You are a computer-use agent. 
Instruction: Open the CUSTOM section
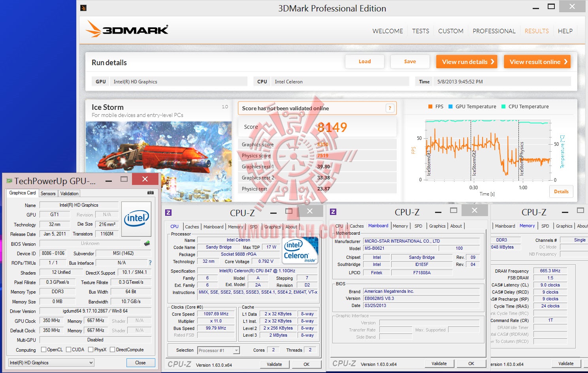(x=451, y=31)
